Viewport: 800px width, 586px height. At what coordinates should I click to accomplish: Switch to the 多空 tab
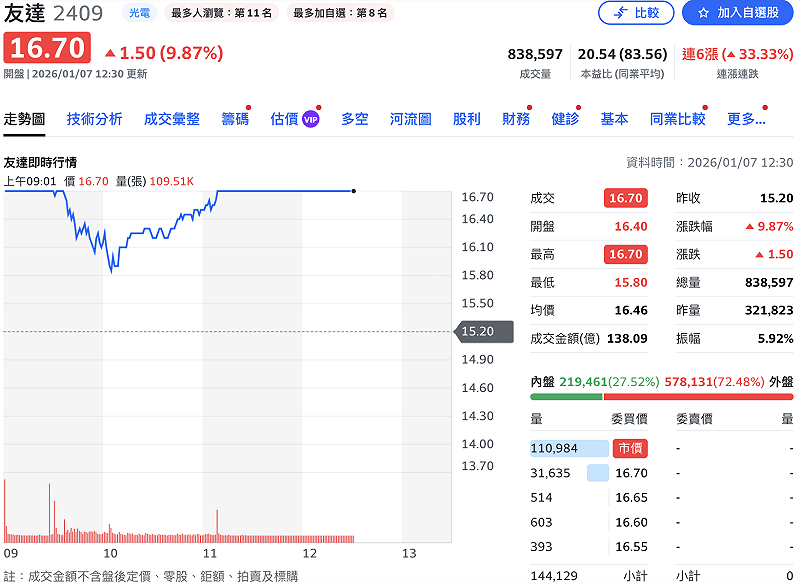coord(355,117)
